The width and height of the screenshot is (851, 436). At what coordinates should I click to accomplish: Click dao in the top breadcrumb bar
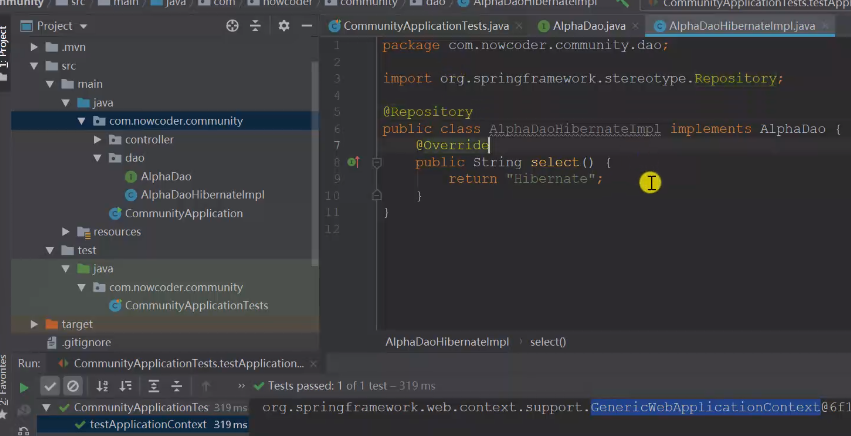click(x=435, y=3)
